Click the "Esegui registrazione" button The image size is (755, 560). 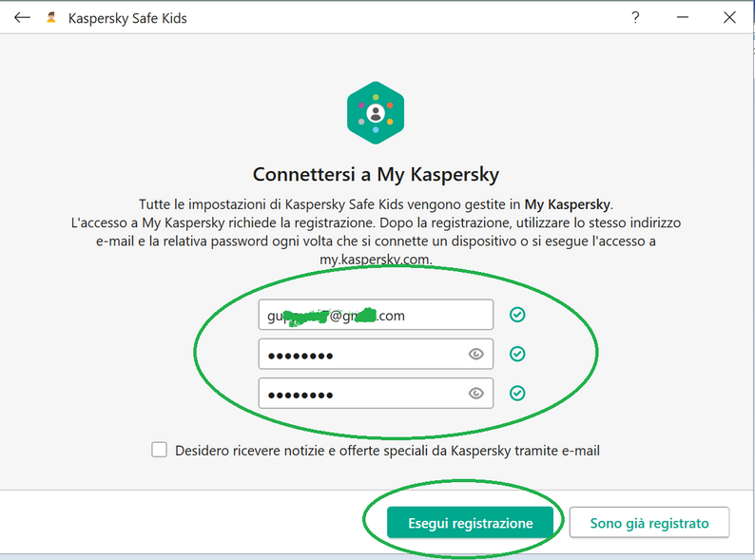pos(470,522)
